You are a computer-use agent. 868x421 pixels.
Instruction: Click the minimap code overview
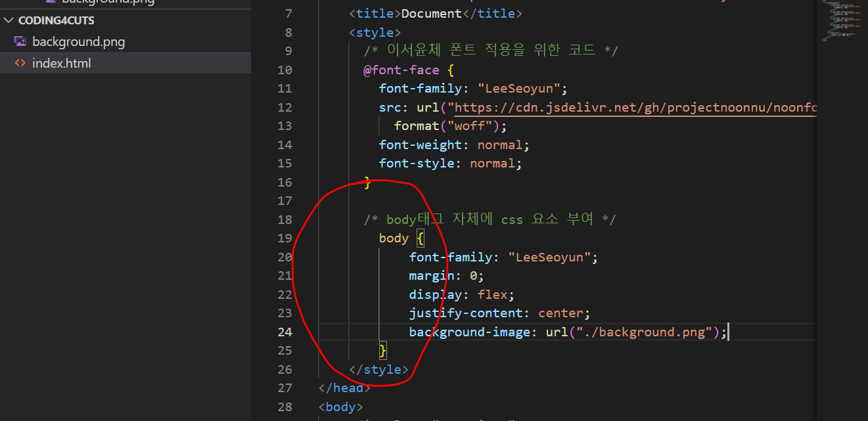point(841,22)
